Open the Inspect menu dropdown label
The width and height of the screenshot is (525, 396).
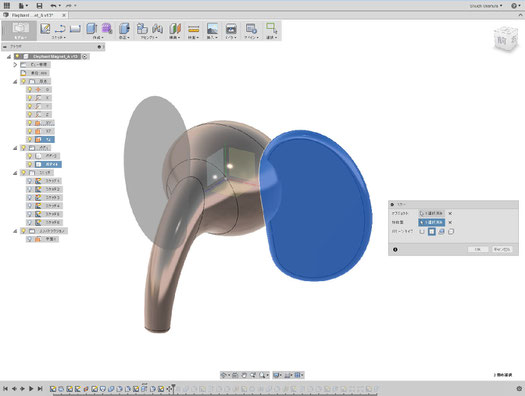(193, 37)
